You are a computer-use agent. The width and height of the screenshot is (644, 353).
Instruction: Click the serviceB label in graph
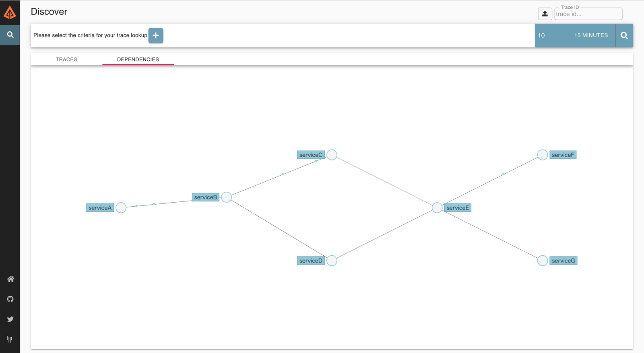coord(205,197)
